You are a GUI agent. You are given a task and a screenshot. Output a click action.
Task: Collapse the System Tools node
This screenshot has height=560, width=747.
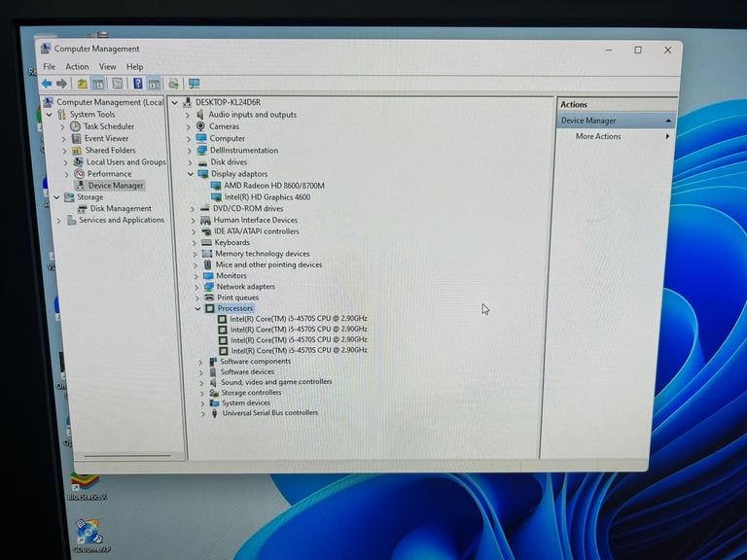[49, 115]
